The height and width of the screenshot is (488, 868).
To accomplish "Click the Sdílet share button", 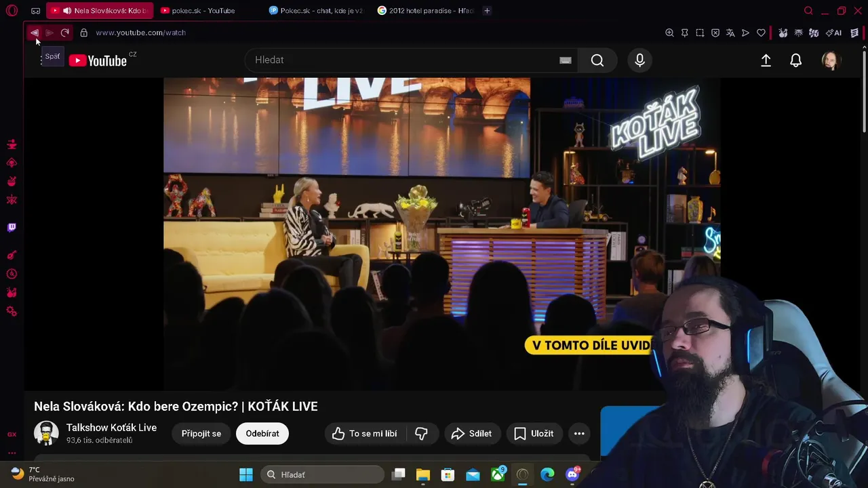I will tap(471, 434).
